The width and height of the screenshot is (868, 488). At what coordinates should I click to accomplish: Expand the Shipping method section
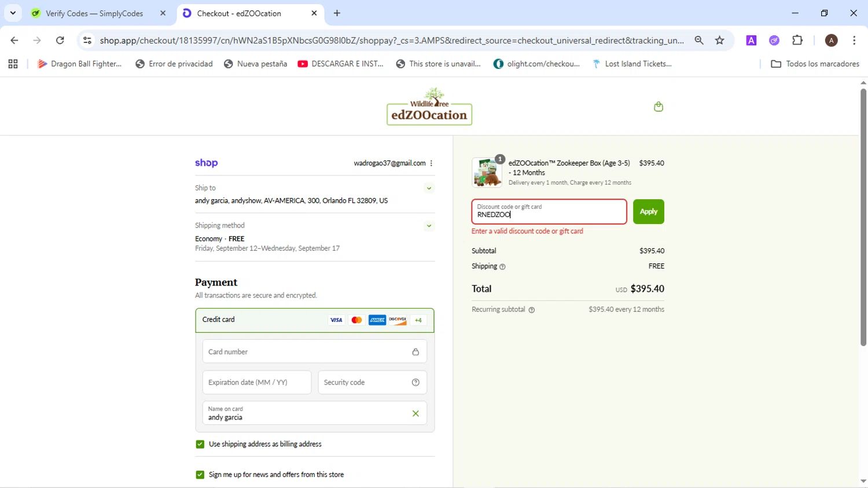pyautogui.click(x=429, y=226)
